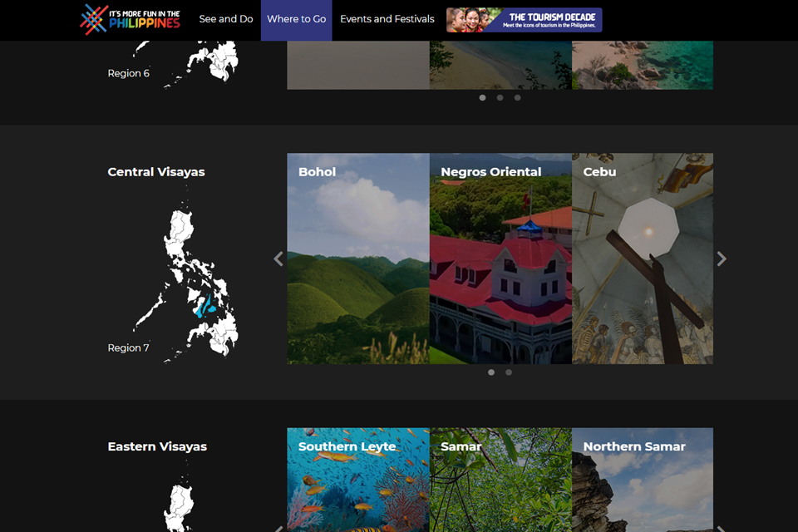This screenshot has height=532, width=798.
Task: Open the Samar destination card
Action: [x=500, y=480]
